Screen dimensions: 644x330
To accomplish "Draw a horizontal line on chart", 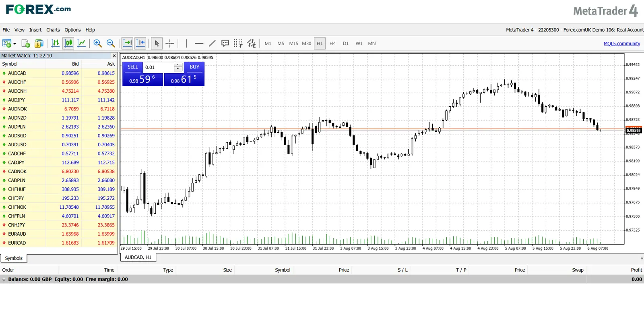I will [x=199, y=44].
